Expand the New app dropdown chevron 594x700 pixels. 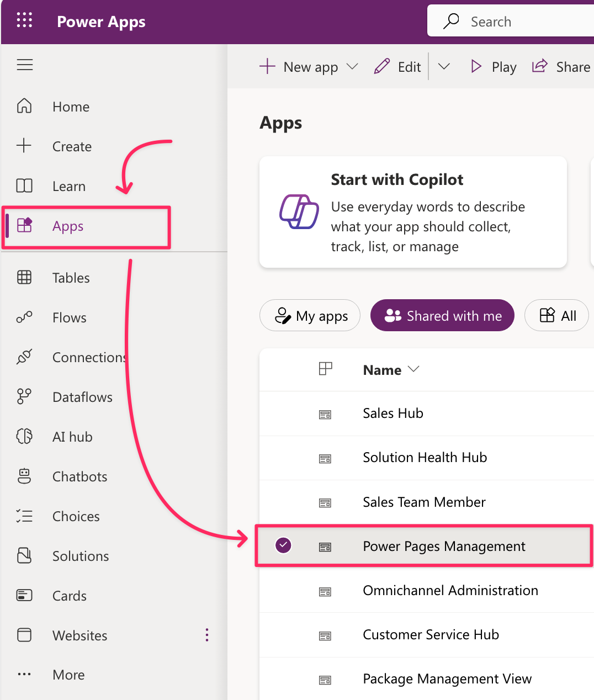[352, 67]
